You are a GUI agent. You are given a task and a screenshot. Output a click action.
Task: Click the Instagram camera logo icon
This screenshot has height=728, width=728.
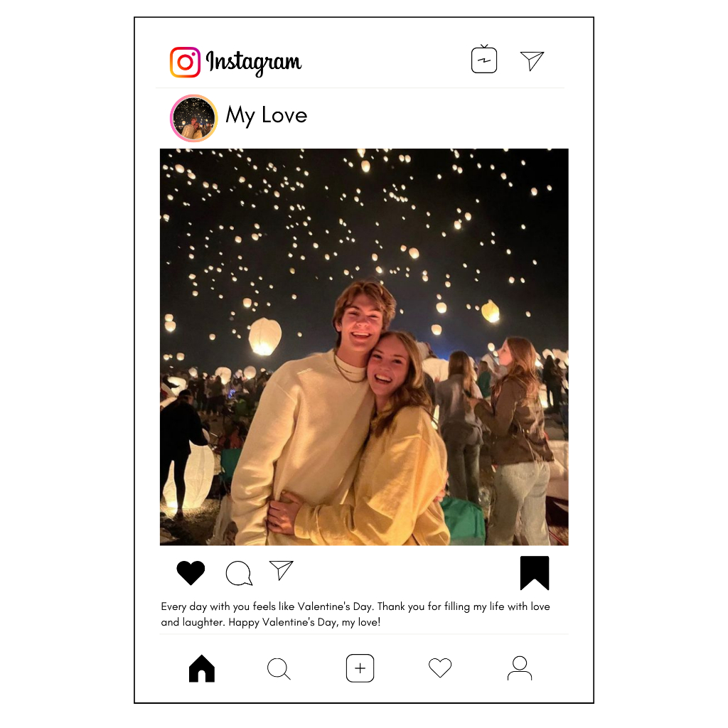[186, 62]
